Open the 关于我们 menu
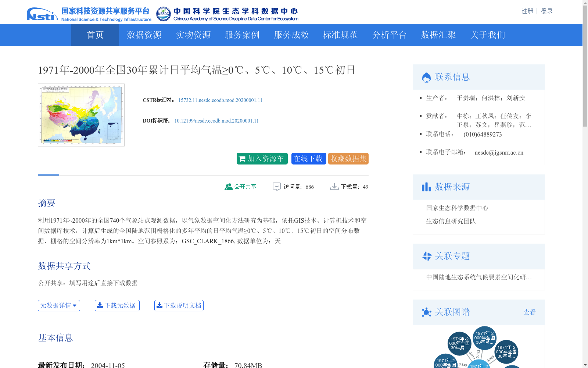 (488, 35)
